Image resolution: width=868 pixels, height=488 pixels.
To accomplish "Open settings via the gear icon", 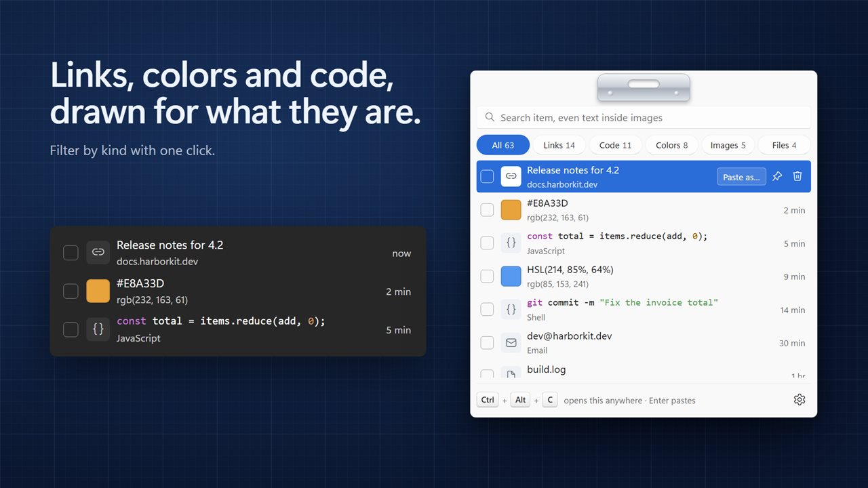I will [x=800, y=400].
